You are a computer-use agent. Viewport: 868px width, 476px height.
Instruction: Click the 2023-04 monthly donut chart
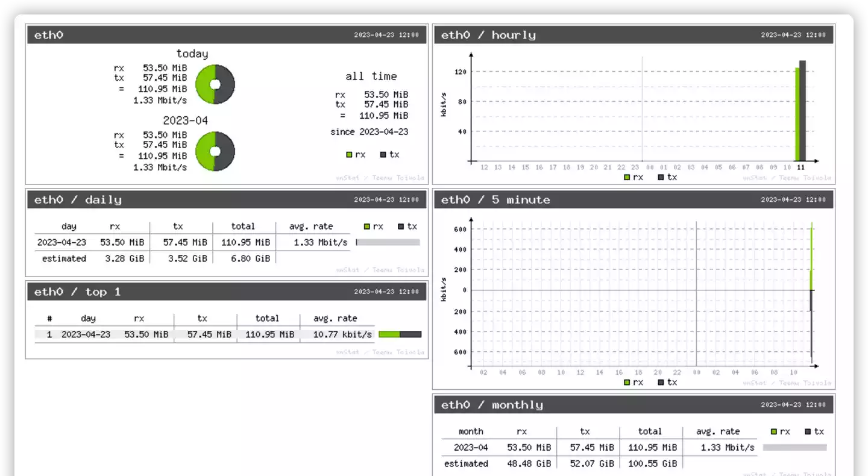click(215, 151)
